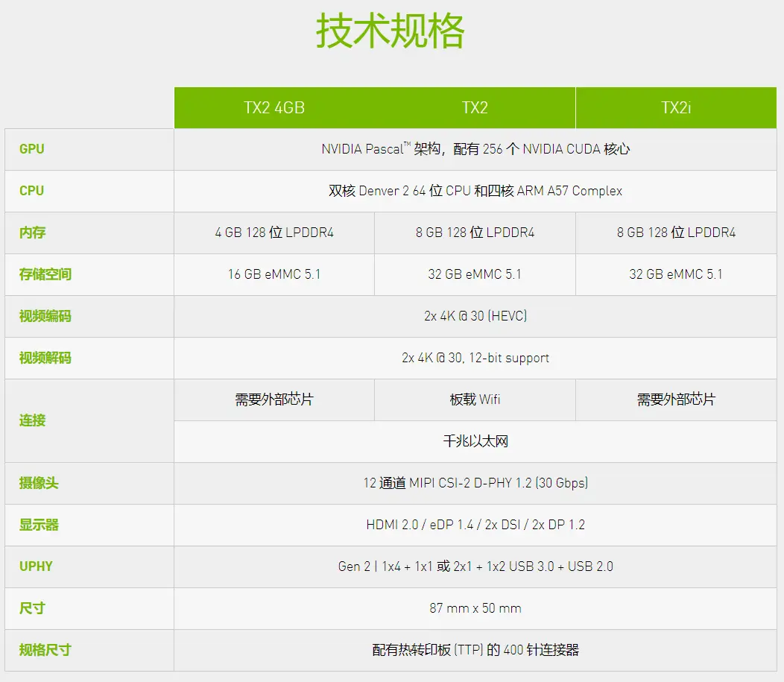The image size is (784, 682).
Task: Click the 尺寸 row label
Action: [31, 608]
